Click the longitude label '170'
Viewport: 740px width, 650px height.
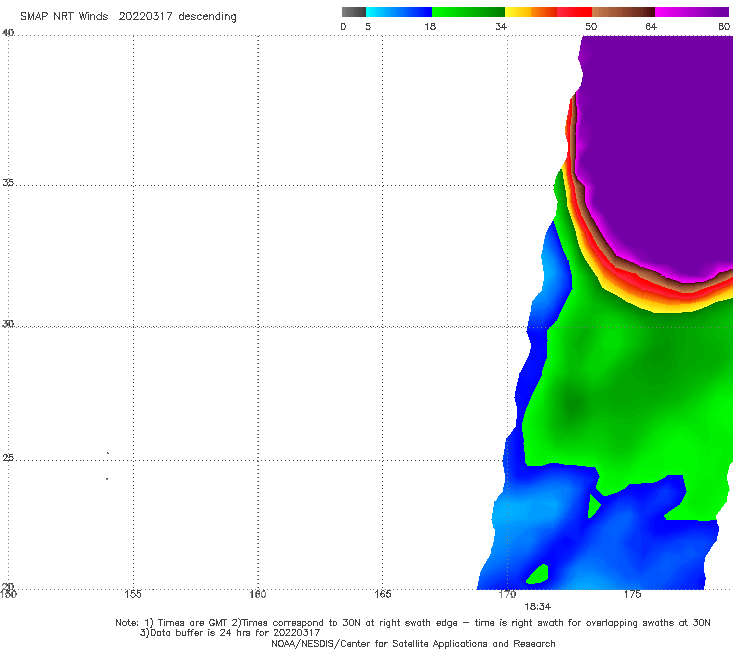click(507, 594)
